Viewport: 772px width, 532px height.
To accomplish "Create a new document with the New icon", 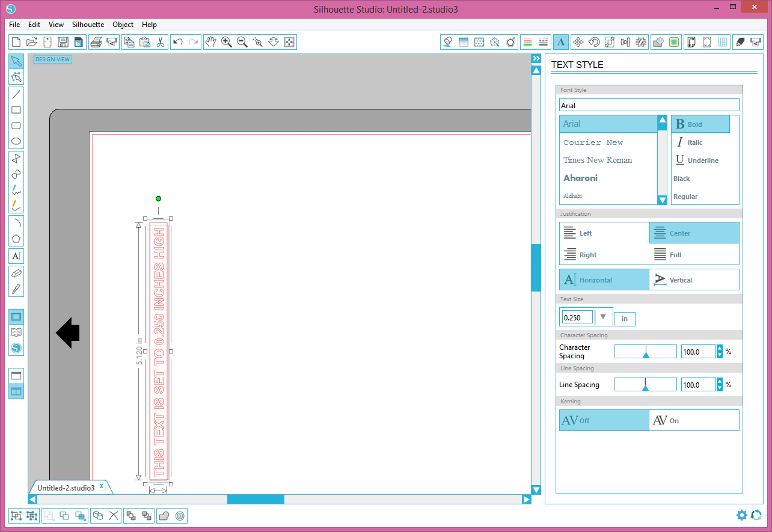I will [x=16, y=42].
